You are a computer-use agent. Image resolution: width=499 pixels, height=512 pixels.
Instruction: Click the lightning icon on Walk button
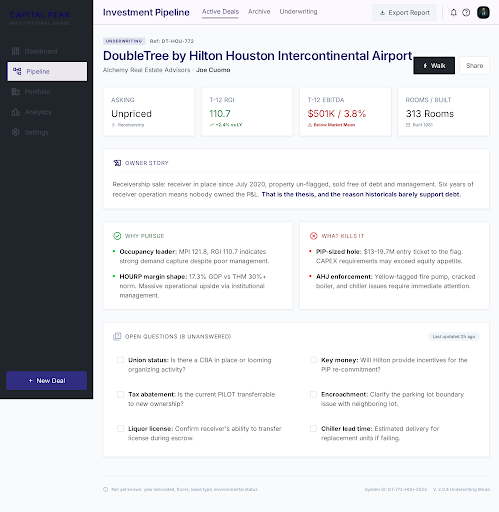tap(425, 66)
